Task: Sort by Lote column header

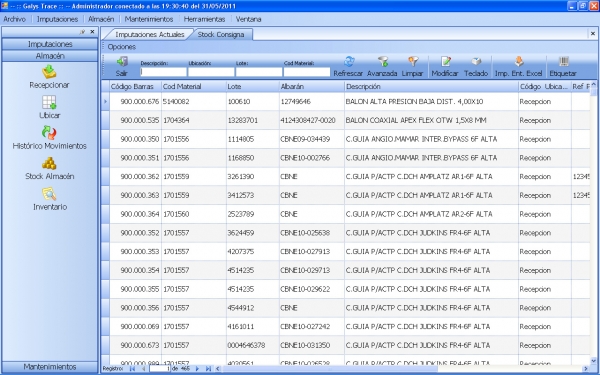Action: tap(253, 87)
